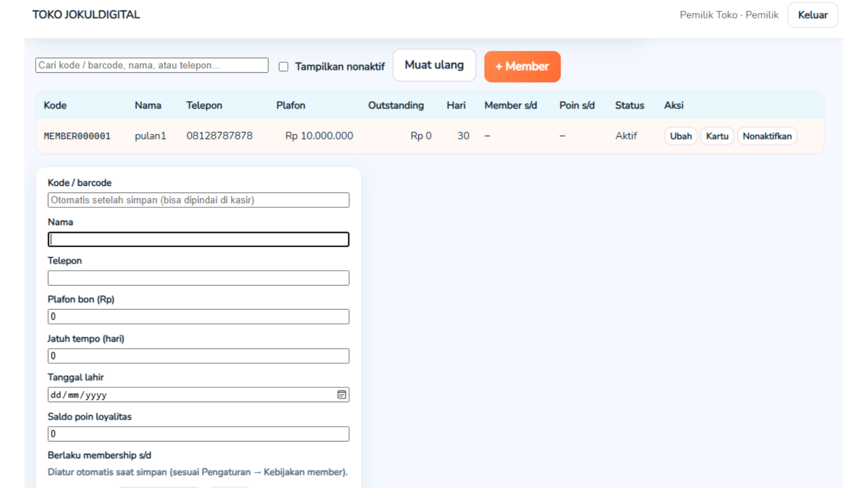
Task: Click the Tanggal lahir date field
Action: 190,394
